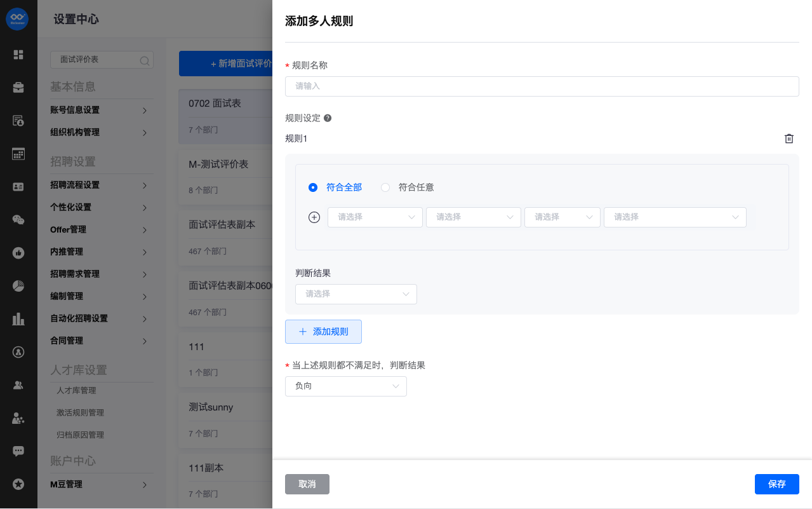This screenshot has height=509, width=812.
Task: Select the 111副本 card
Action: pyautogui.click(x=226, y=480)
